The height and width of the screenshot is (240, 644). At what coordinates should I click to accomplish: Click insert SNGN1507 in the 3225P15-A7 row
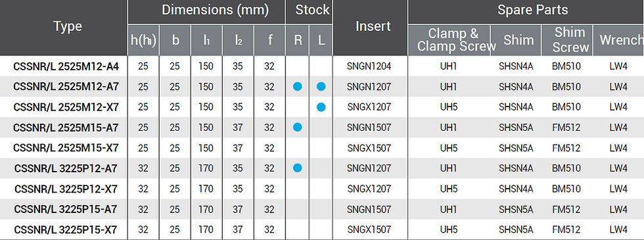(369, 209)
